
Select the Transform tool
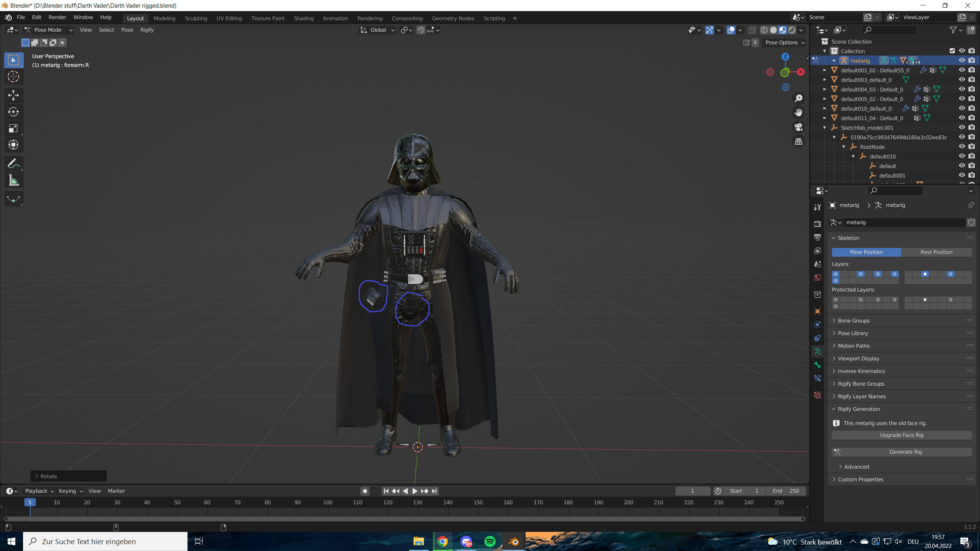13,145
